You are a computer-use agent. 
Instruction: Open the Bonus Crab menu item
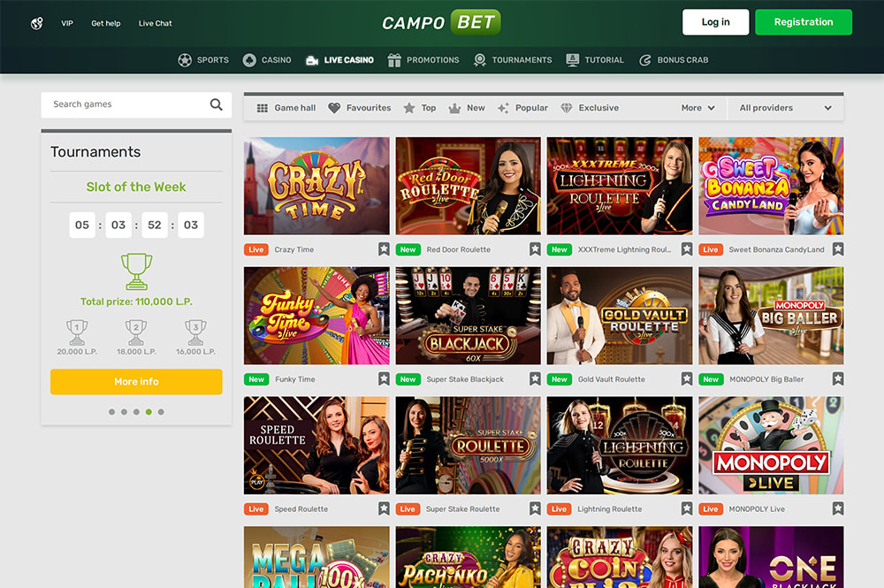[x=674, y=60]
